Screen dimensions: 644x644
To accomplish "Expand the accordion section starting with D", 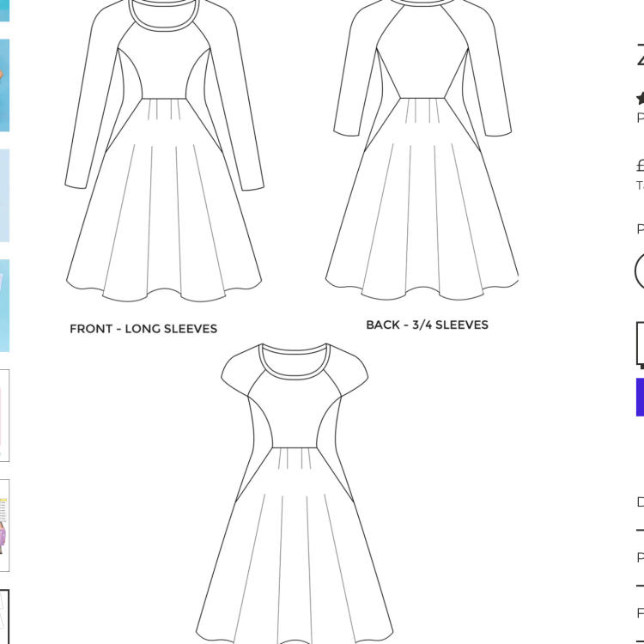I will coord(640,502).
